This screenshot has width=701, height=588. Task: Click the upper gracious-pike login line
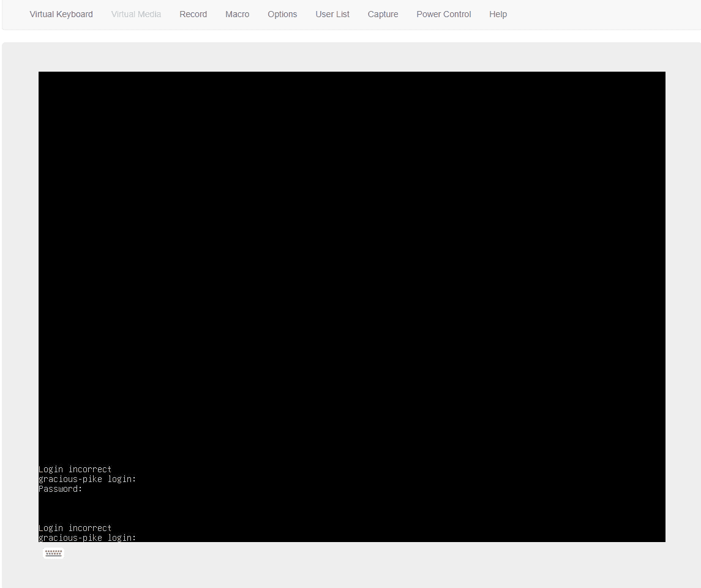click(x=87, y=479)
